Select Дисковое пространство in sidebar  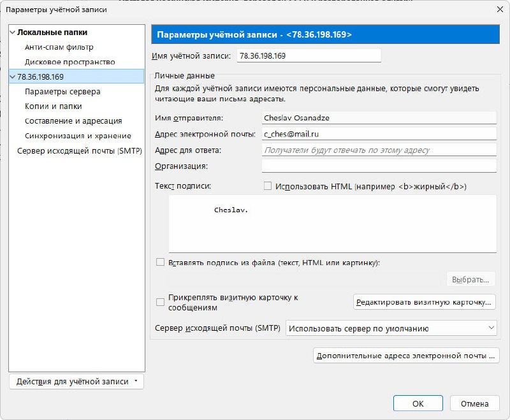coord(69,62)
